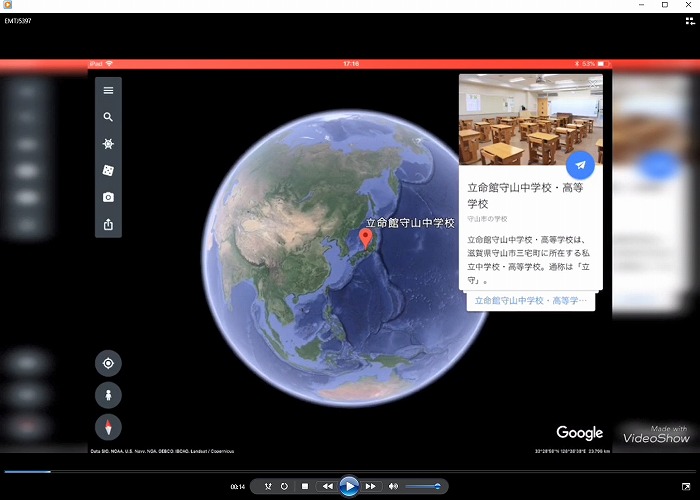700x500 pixels.
Task: Minimize the media player window
Action: 642,5
